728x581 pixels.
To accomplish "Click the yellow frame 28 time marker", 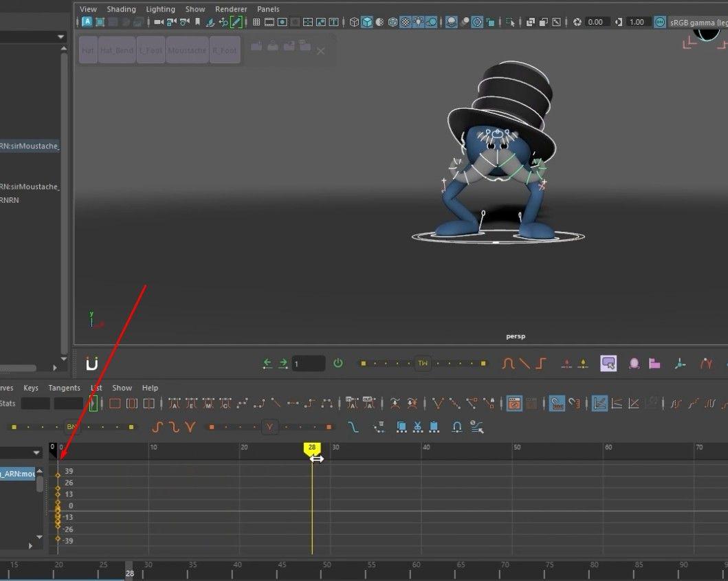I will (312, 448).
